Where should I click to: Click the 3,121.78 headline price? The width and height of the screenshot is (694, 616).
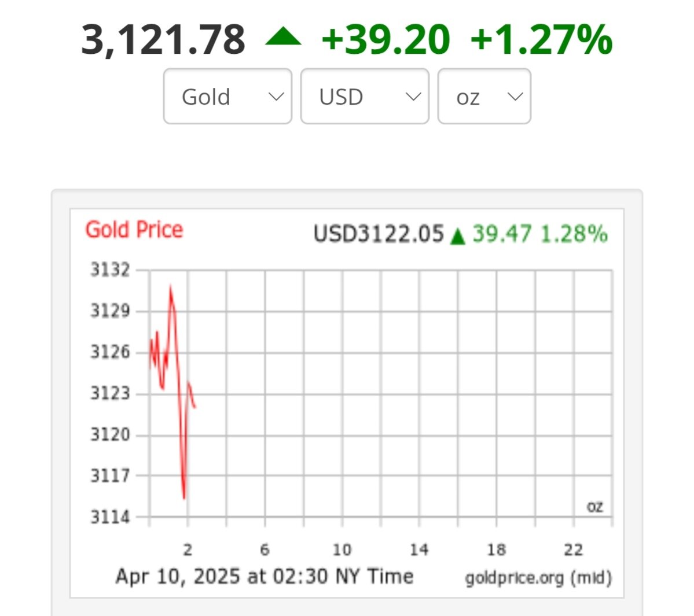pyautogui.click(x=163, y=40)
